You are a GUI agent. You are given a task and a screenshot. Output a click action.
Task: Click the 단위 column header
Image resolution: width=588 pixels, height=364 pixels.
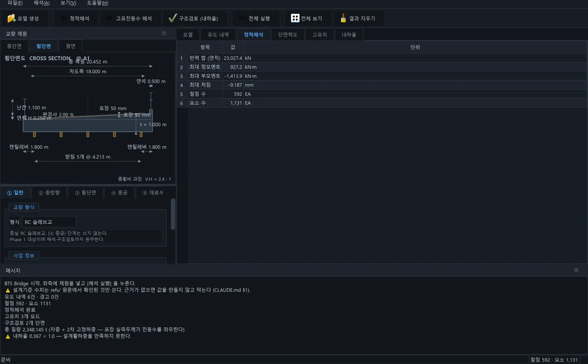tap(415, 47)
